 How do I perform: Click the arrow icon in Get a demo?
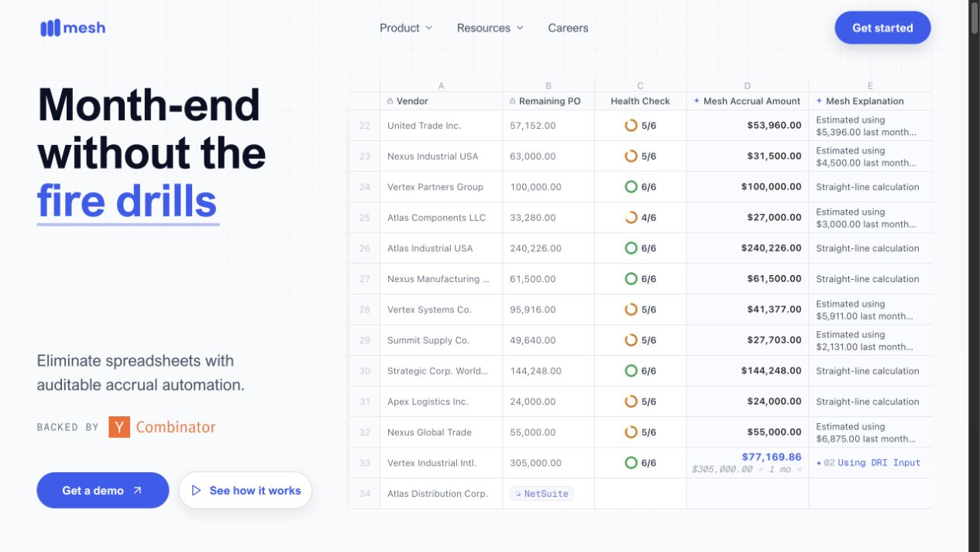point(137,490)
